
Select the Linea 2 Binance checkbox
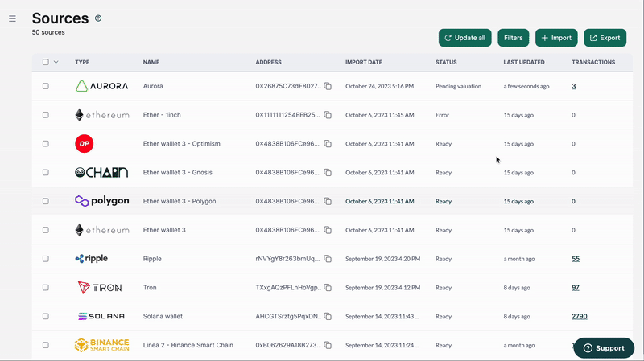(46, 345)
